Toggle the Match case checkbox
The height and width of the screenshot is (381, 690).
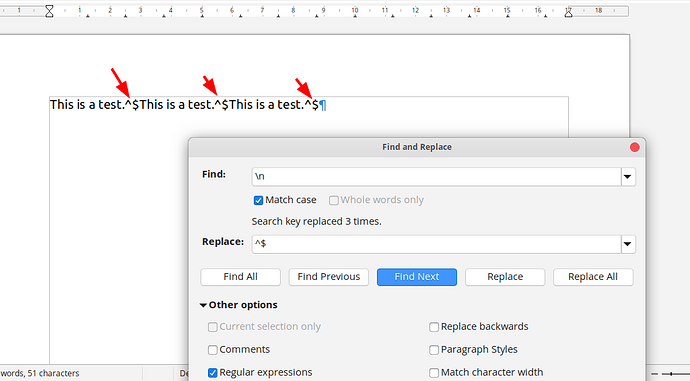point(258,200)
